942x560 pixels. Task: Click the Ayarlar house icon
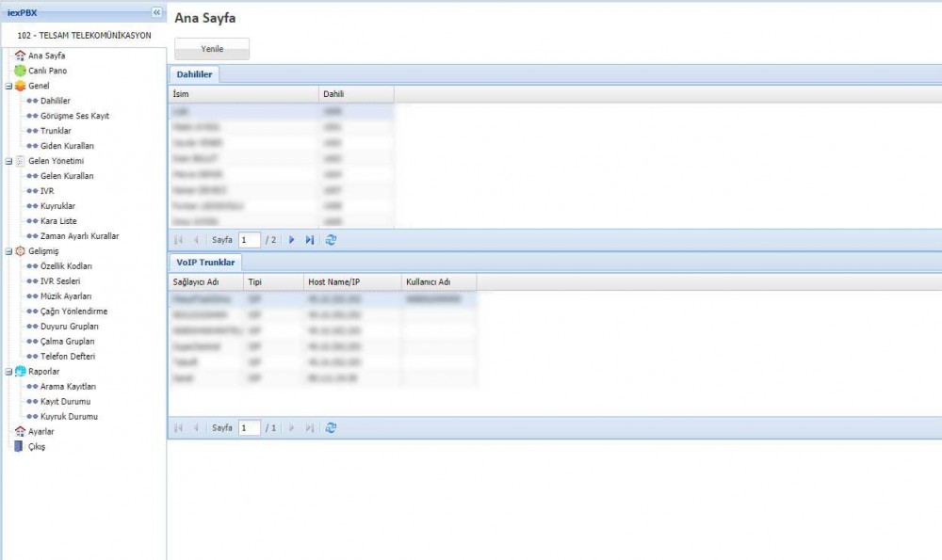click(20, 431)
